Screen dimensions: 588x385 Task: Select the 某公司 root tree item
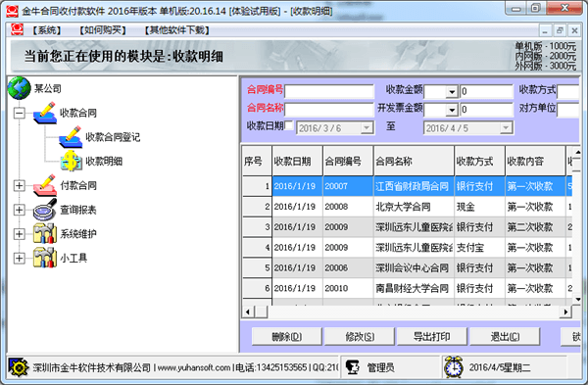point(48,88)
